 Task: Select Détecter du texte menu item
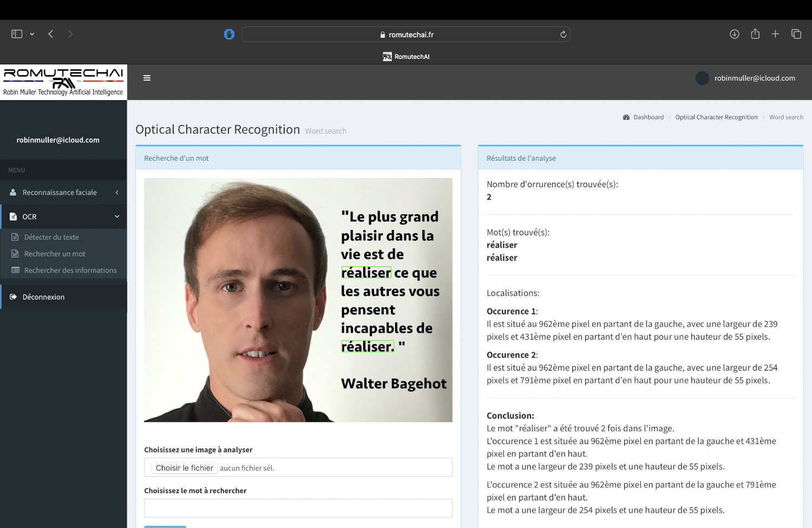(51, 237)
